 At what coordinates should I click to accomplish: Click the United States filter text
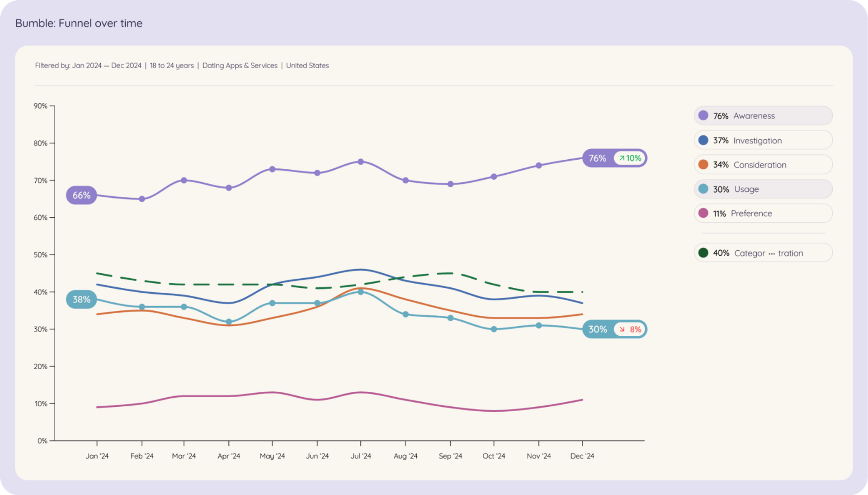(x=307, y=66)
